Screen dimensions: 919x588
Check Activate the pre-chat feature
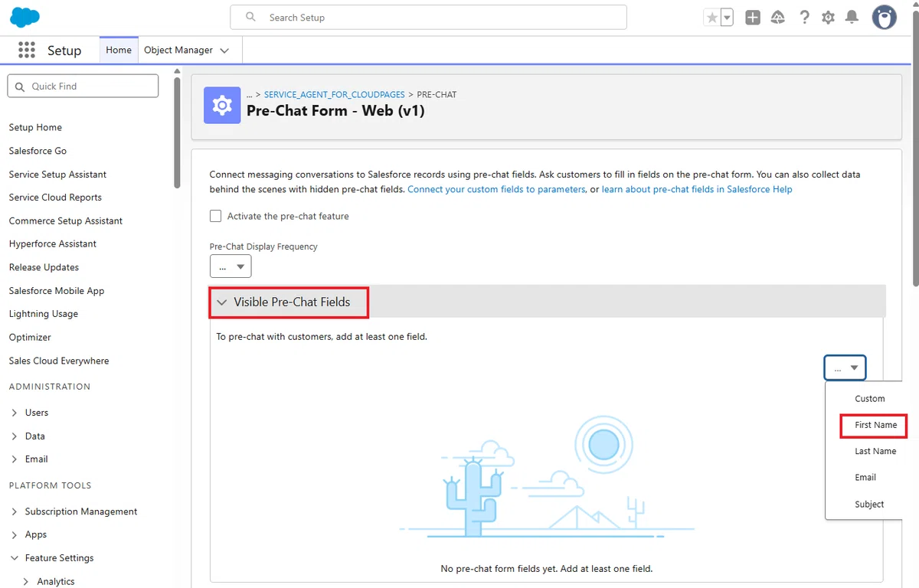[216, 216]
